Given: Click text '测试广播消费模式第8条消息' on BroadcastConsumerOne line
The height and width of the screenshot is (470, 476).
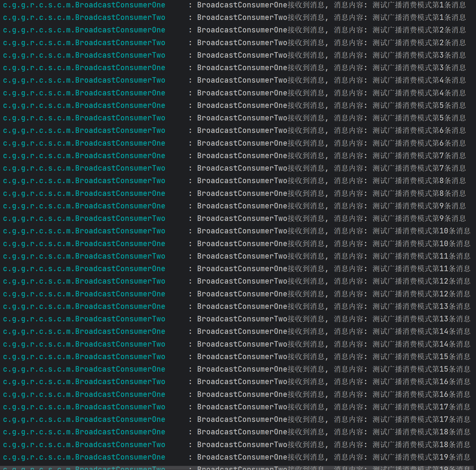Looking at the screenshot, I should pos(419,194).
